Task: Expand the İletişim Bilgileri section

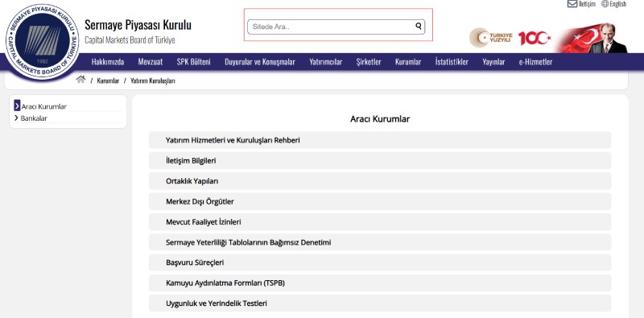Action: pyautogui.click(x=380, y=161)
